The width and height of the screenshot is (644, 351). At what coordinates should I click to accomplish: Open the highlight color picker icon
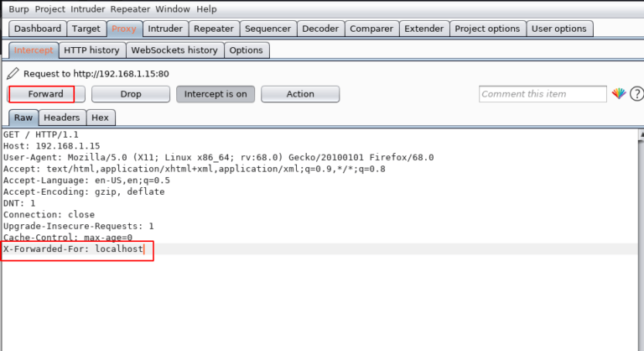(619, 94)
